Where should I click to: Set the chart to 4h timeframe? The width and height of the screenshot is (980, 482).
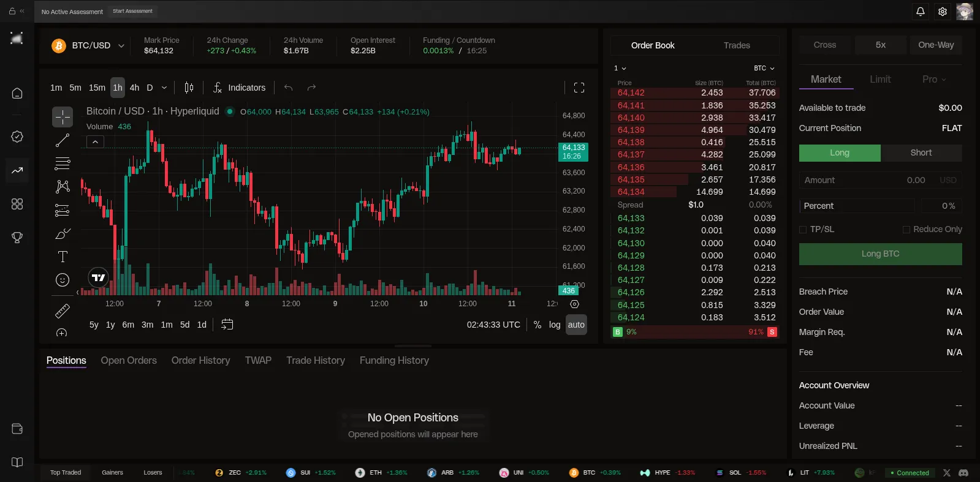134,88
